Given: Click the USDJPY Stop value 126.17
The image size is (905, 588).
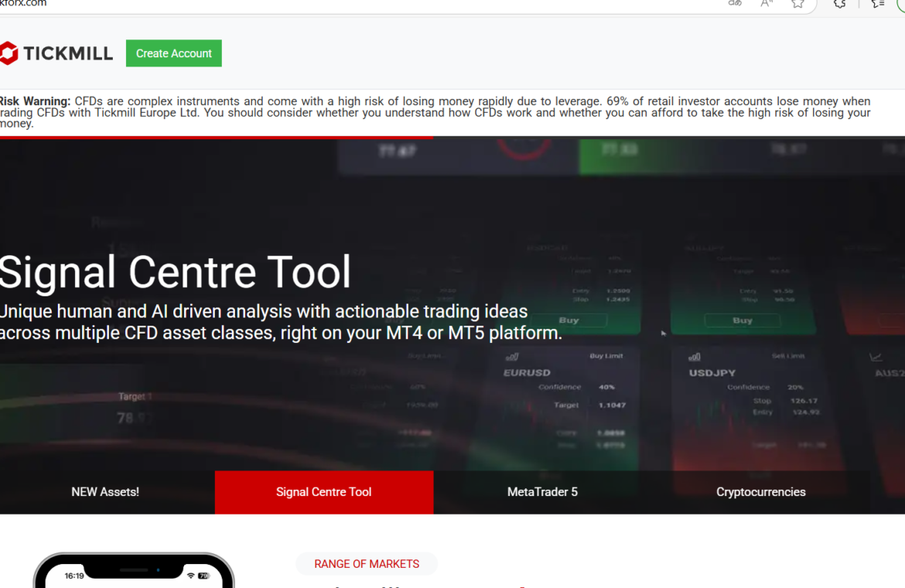Looking at the screenshot, I should tap(804, 401).
